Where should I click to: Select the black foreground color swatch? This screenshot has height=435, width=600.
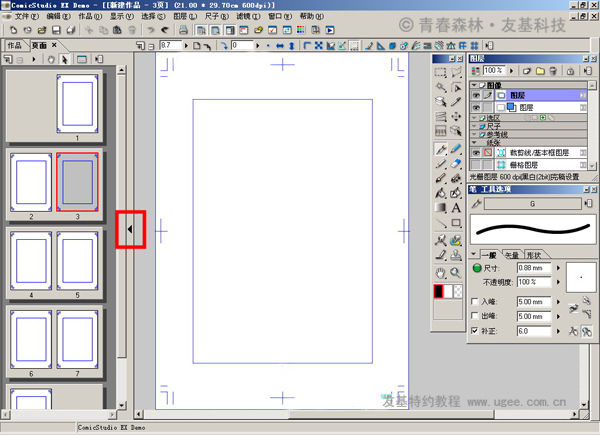click(438, 292)
